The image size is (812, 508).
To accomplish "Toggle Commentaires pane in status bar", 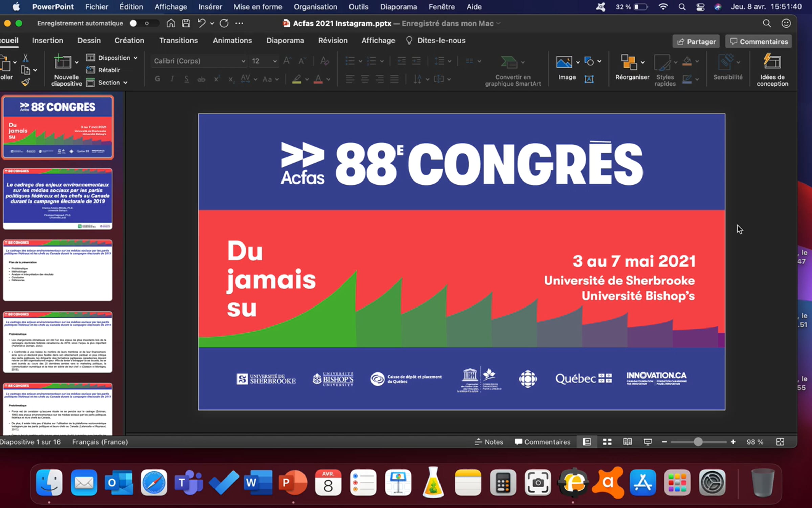I will (x=542, y=442).
